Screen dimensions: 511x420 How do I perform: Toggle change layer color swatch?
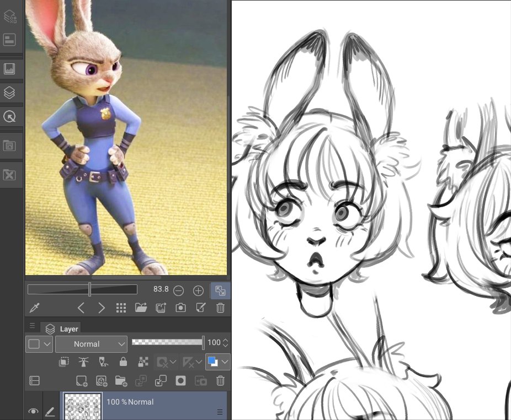click(213, 362)
